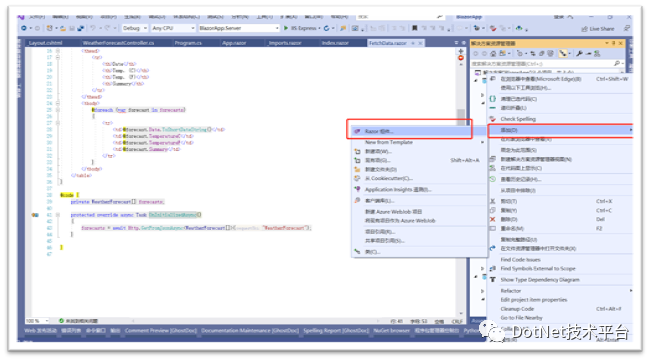Choose From Cookiecutter menu entry

click(419, 178)
